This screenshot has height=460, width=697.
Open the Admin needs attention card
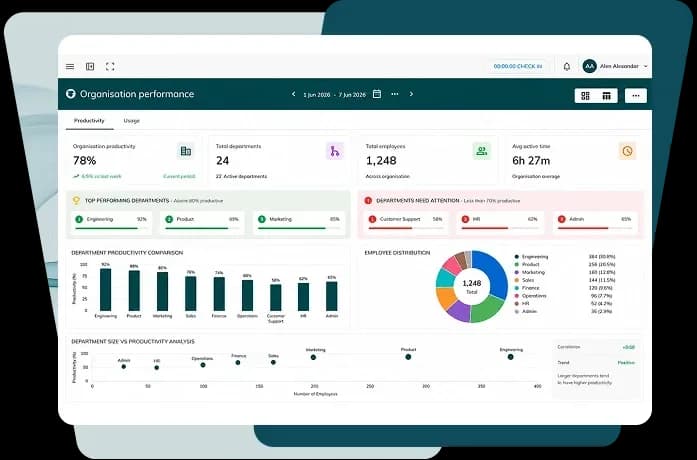595,223
